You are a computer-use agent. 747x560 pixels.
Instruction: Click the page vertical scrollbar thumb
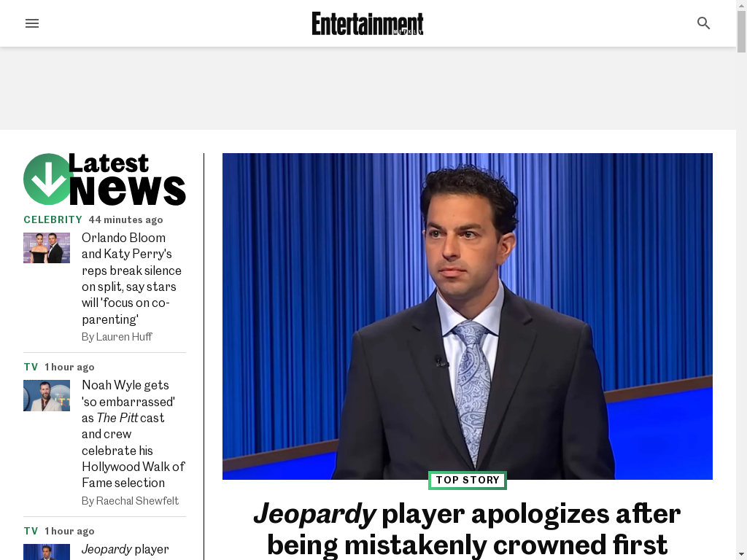point(741,31)
